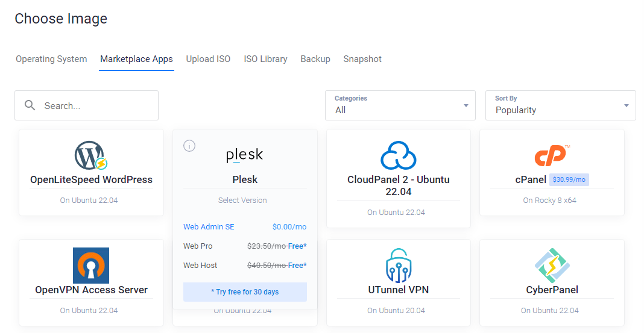The image size is (644, 333).
Task: Go to the ISO Library tab
Action: pos(265,59)
